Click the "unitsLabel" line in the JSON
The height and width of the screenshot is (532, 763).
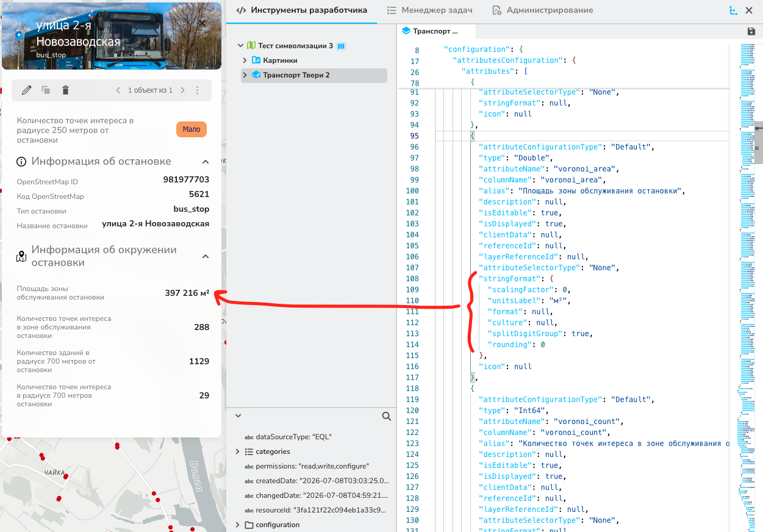point(529,301)
